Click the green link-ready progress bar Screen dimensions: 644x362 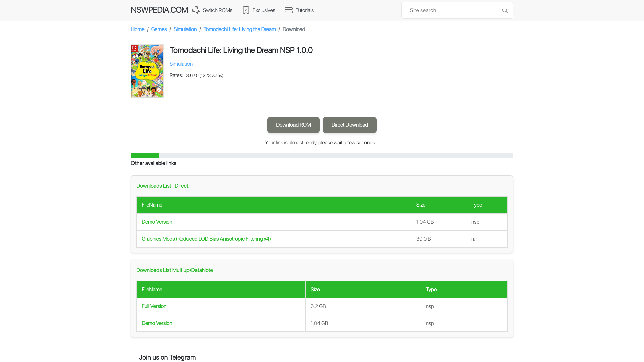(x=322, y=155)
